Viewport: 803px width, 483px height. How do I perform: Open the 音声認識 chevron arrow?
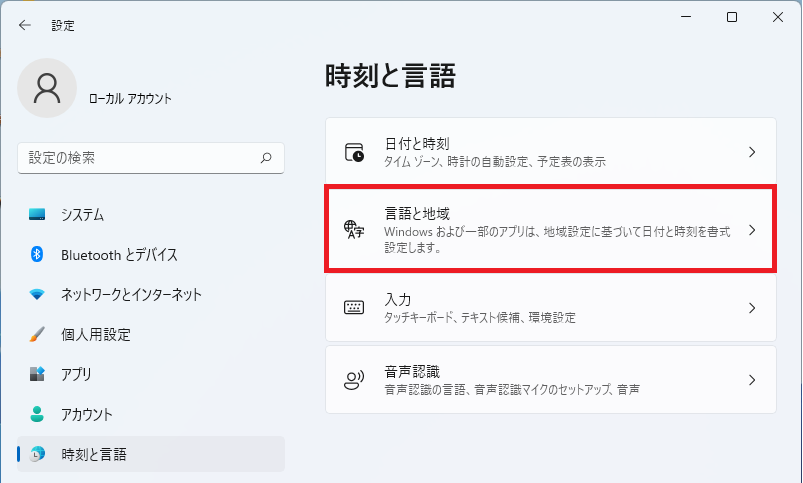coord(752,380)
